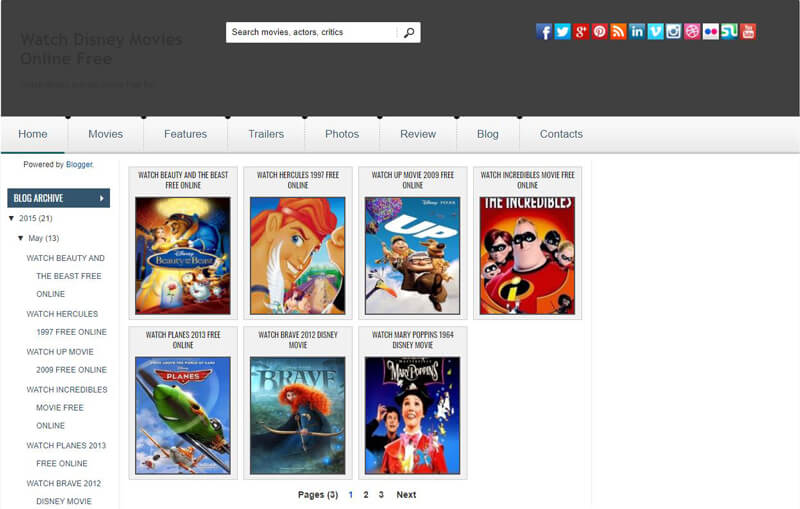Open the Vimeo social icon
Image resolution: width=800 pixels, height=509 pixels.
point(655,32)
